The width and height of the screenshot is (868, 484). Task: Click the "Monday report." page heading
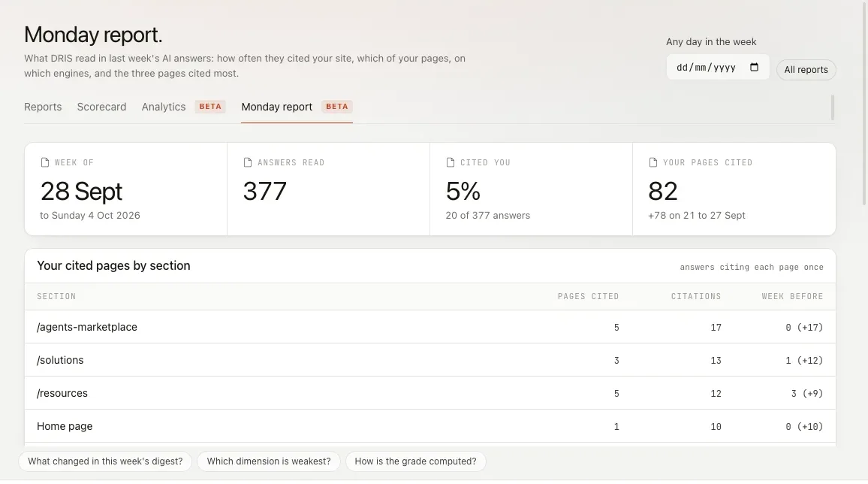click(x=93, y=35)
